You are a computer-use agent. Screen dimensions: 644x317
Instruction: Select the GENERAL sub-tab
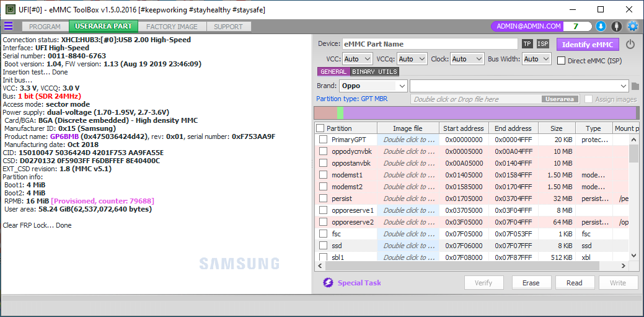[333, 71]
